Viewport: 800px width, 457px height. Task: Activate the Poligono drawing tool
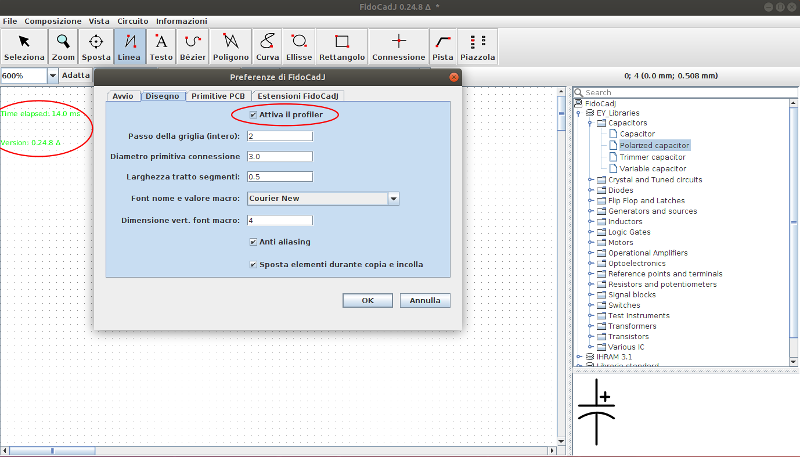pyautogui.click(x=231, y=46)
